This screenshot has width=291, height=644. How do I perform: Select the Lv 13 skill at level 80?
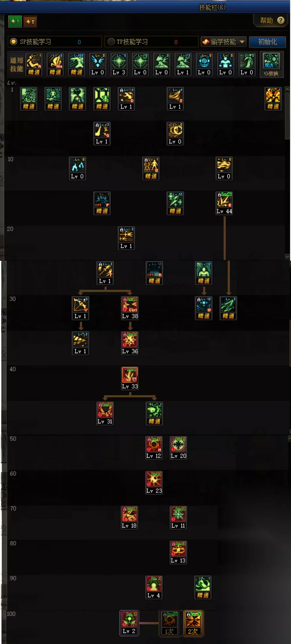[178, 549]
